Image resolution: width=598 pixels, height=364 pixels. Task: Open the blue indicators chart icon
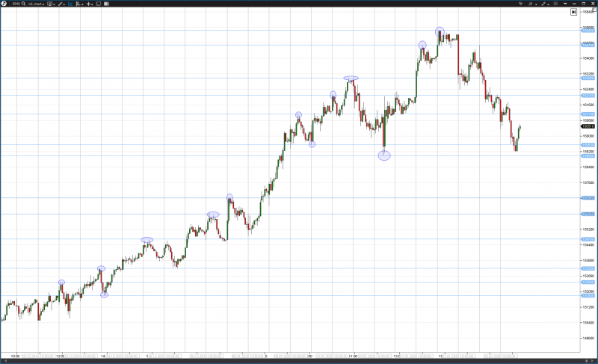point(71,4)
